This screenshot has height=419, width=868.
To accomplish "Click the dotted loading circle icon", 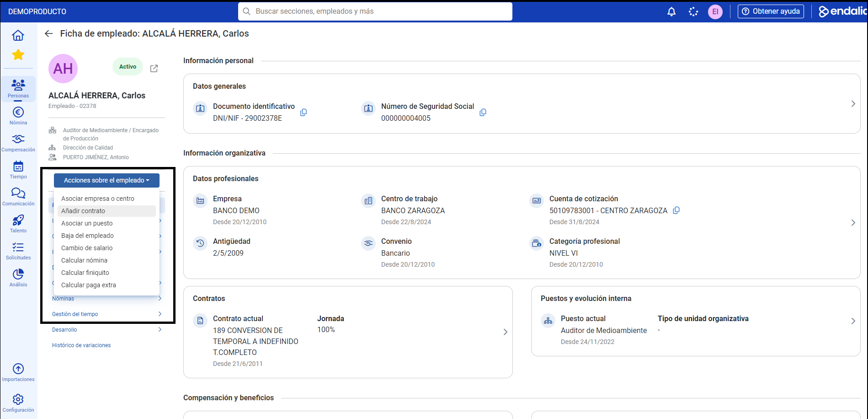I will (693, 11).
